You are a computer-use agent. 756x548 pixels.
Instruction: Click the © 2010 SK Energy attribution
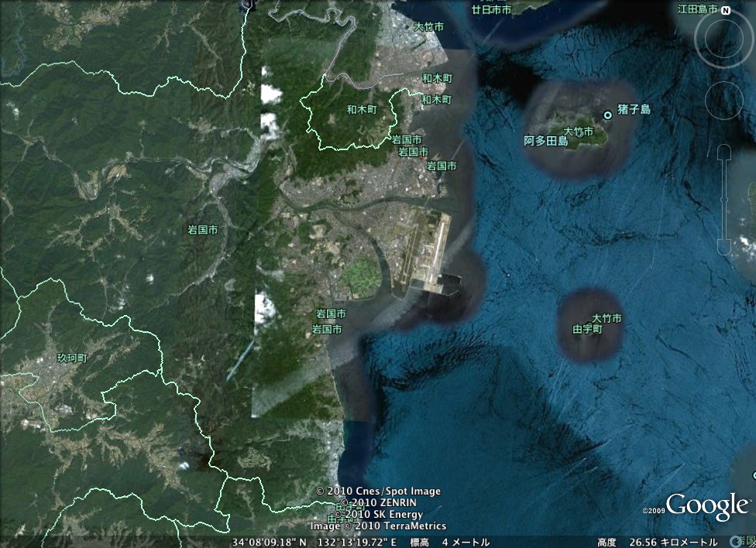coord(379,514)
